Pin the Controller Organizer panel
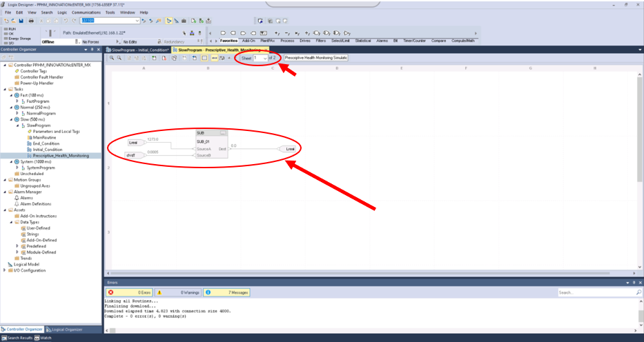 [92, 49]
